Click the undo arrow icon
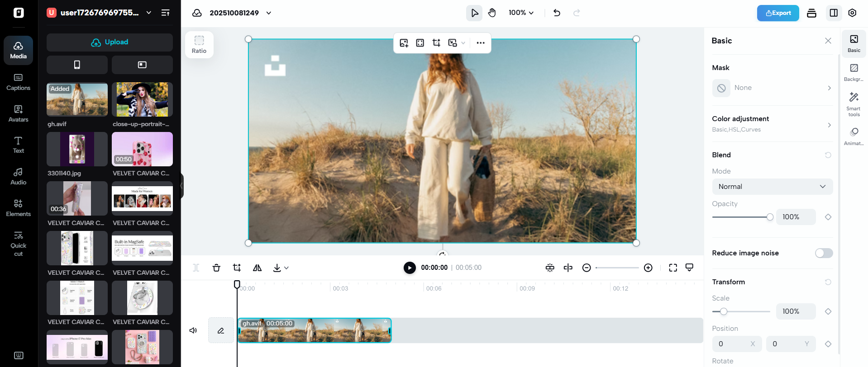868x367 pixels. 557,13
